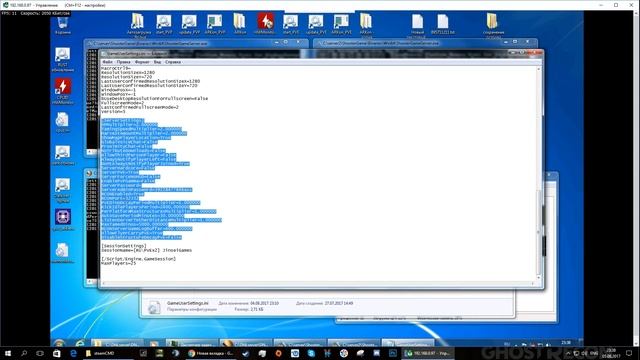Click the GameUserSettings.ini file icon in Explorer details
The image size is (640, 360).
coord(154,307)
